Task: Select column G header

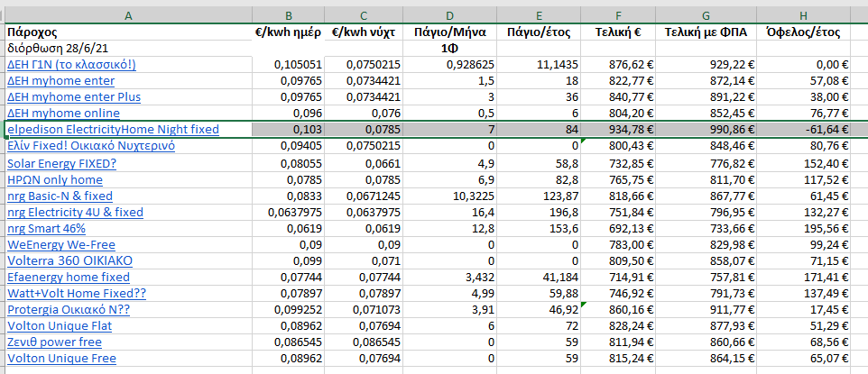Action: pos(706,16)
